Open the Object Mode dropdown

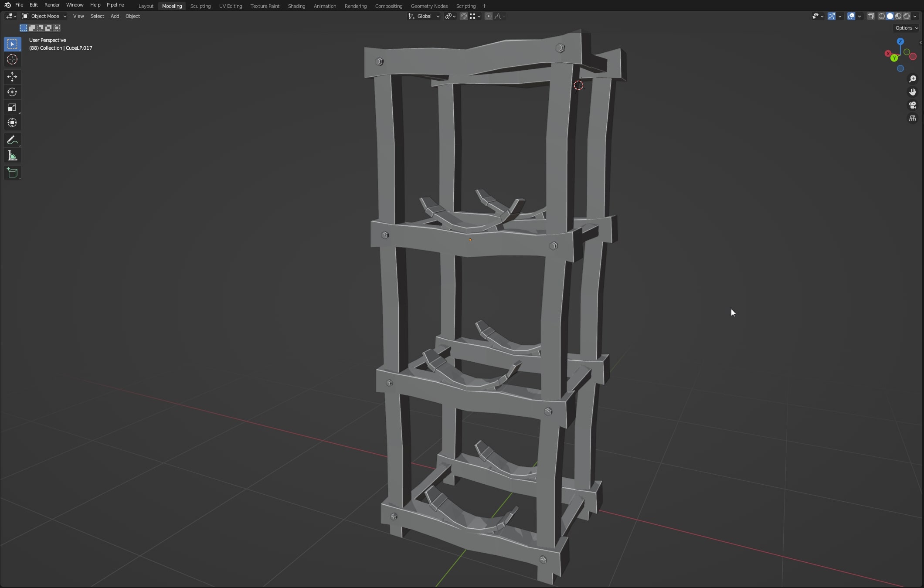(44, 16)
